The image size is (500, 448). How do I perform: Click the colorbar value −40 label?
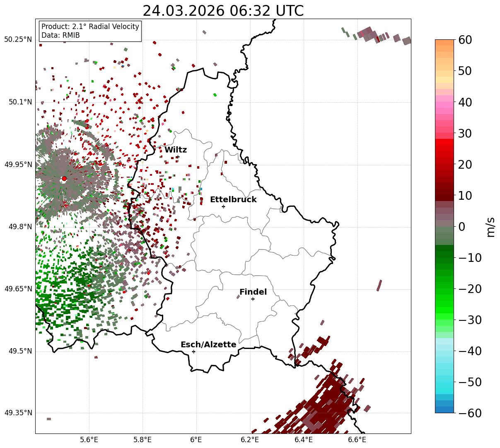pyautogui.click(x=470, y=351)
